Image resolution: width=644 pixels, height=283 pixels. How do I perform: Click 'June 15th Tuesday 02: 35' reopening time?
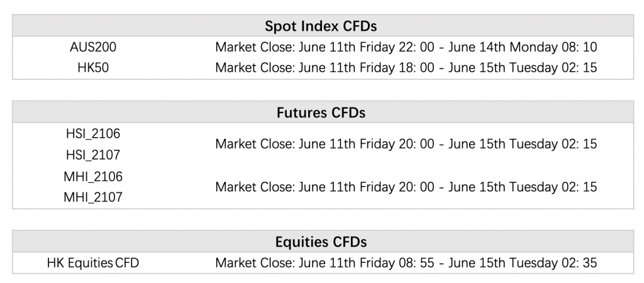[523, 263]
